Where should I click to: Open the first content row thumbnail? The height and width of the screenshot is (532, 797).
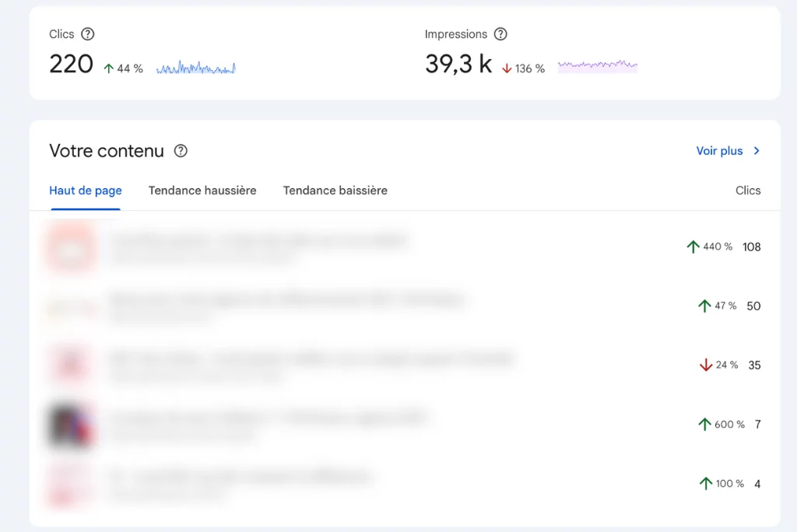pos(72,247)
